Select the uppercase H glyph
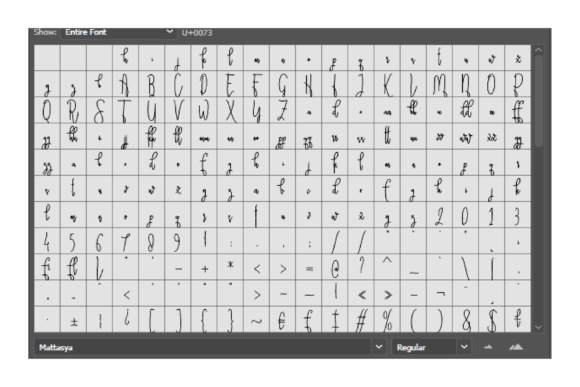 click(x=308, y=84)
